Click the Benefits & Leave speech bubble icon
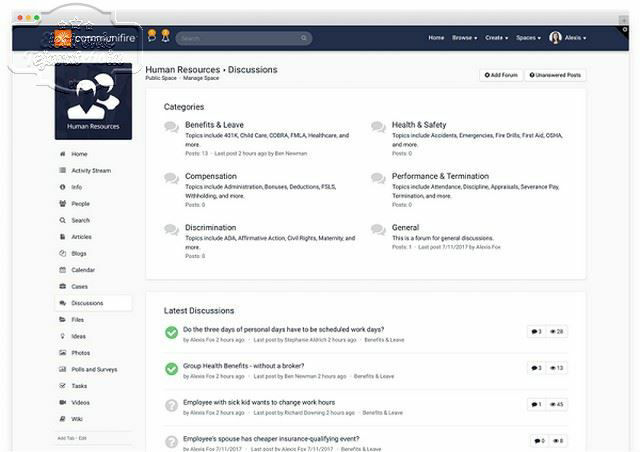This screenshot has width=640, height=452. [171, 127]
